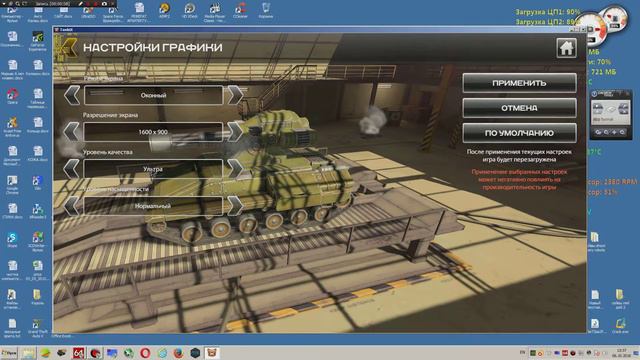640x360 pixels.
Task: Click the active game icon in taskbar
Action: (212, 353)
